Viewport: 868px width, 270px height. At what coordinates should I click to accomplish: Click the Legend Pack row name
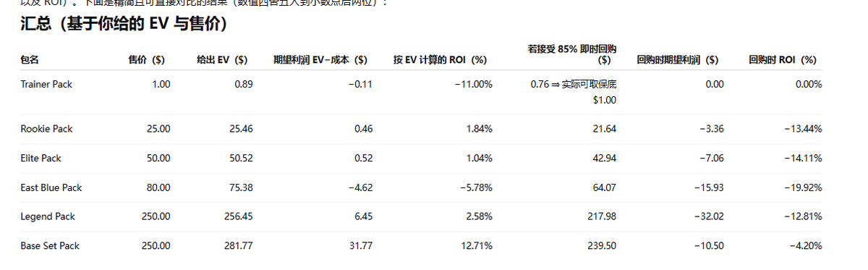tap(48, 216)
